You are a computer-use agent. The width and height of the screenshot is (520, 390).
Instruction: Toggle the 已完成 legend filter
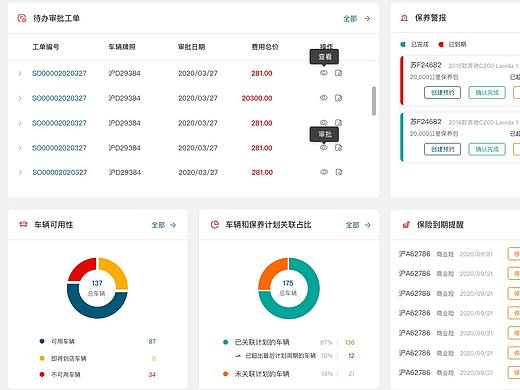(x=414, y=44)
